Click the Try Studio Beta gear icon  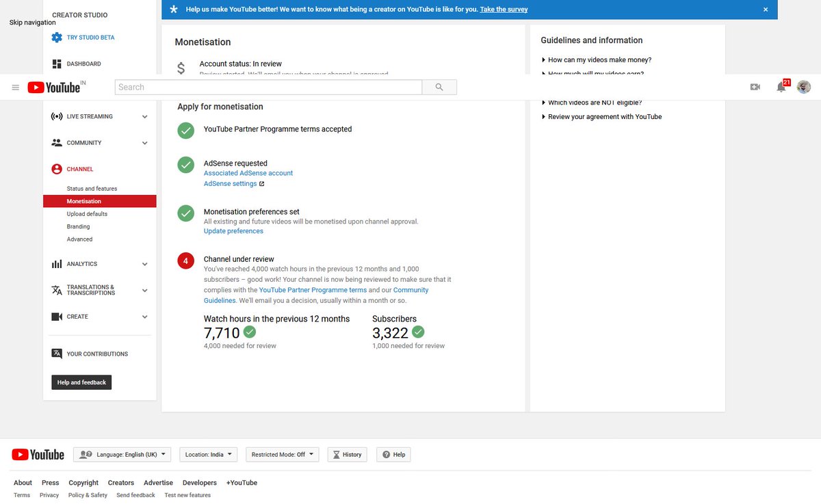pyautogui.click(x=57, y=38)
